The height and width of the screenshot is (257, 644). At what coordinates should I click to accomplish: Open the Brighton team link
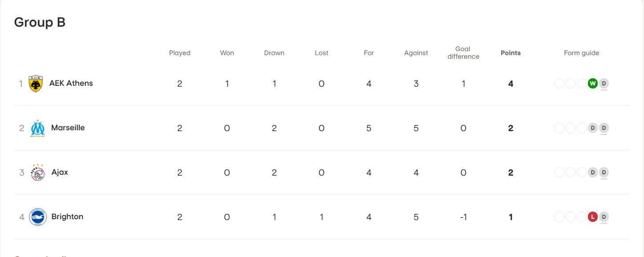click(x=67, y=217)
